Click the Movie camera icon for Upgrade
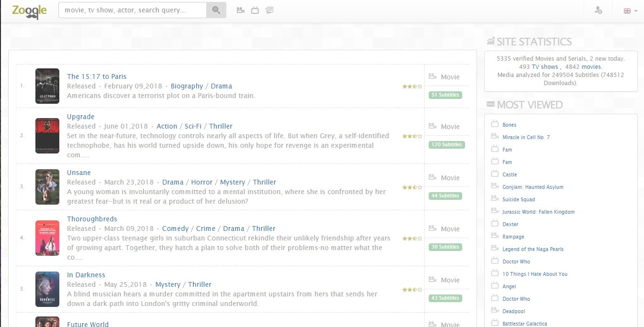 pyautogui.click(x=433, y=126)
